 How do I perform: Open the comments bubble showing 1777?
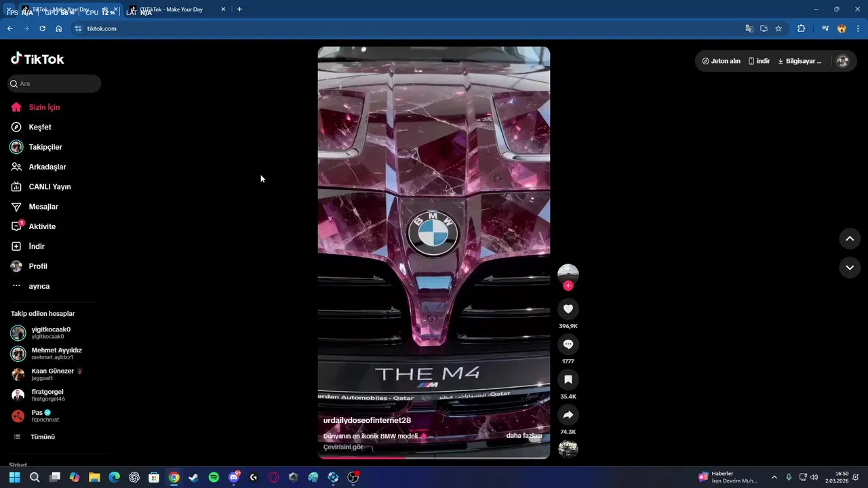[x=568, y=344]
